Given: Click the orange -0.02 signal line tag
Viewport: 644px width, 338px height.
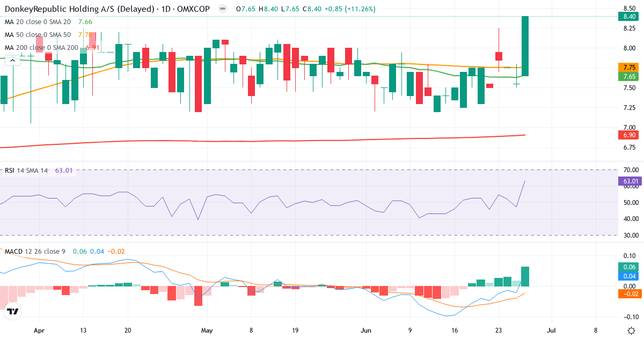Looking at the screenshot, I should coord(630,293).
